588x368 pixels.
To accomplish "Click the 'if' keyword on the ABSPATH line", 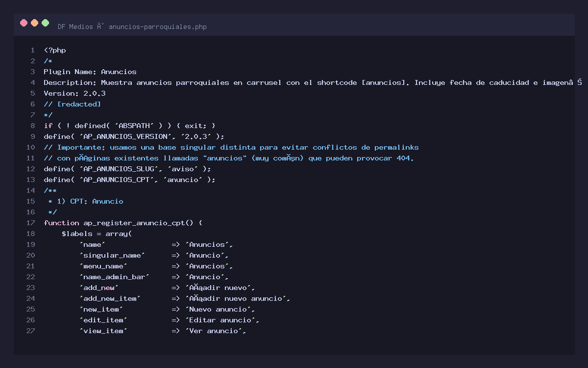I will 48,126.
